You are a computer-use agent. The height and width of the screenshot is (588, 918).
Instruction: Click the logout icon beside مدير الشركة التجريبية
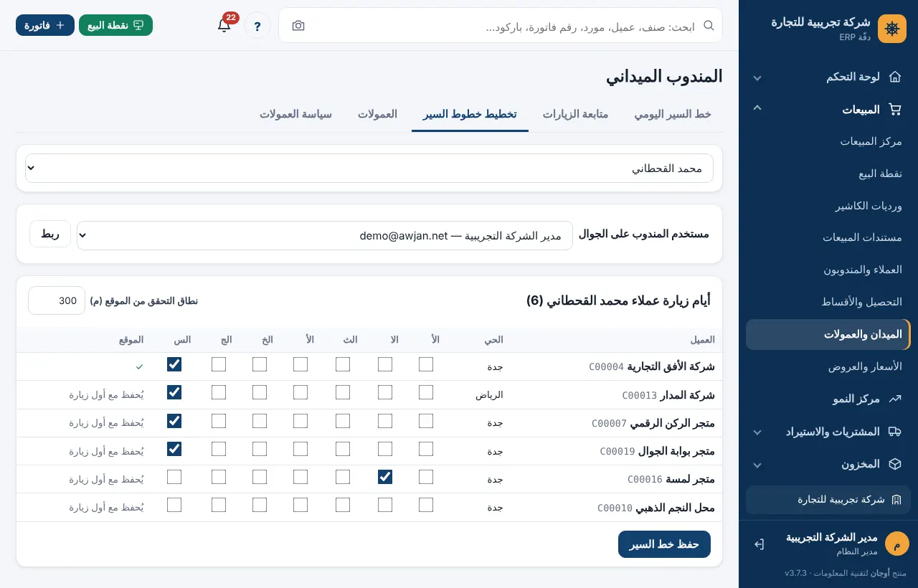pyautogui.click(x=759, y=544)
